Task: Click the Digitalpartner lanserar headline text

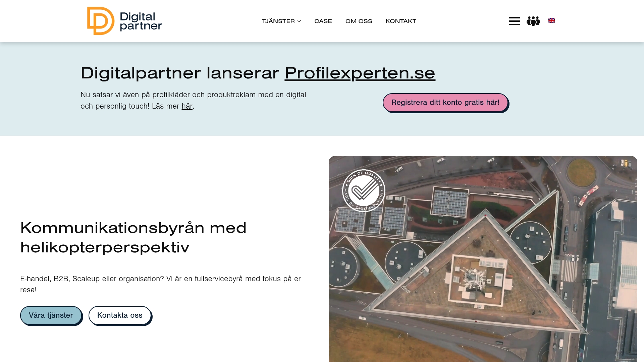Action: tap(180, 73)
